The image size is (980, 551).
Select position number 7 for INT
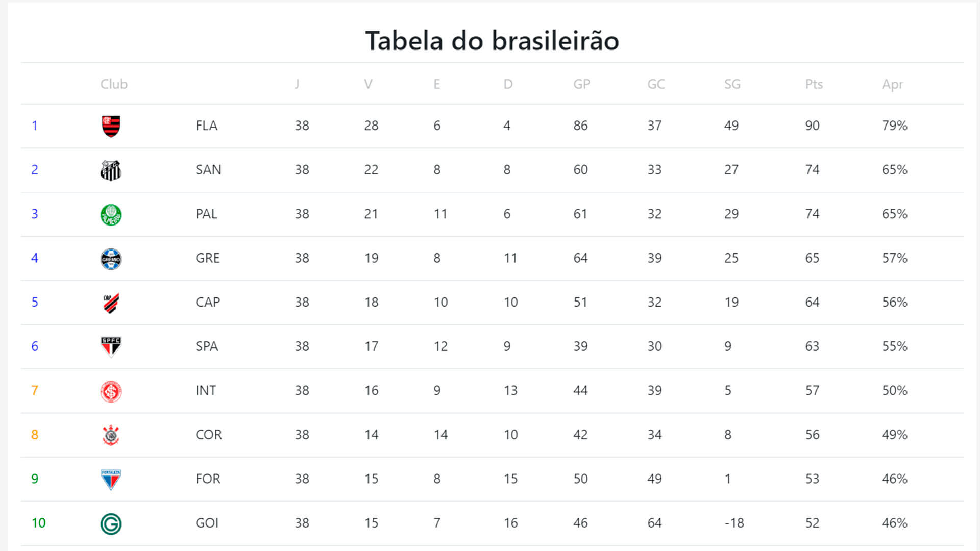click(x=35, y=391)
